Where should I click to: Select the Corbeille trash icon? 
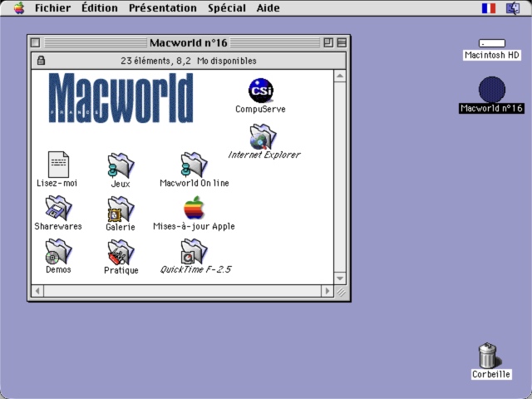pos(488,355)
